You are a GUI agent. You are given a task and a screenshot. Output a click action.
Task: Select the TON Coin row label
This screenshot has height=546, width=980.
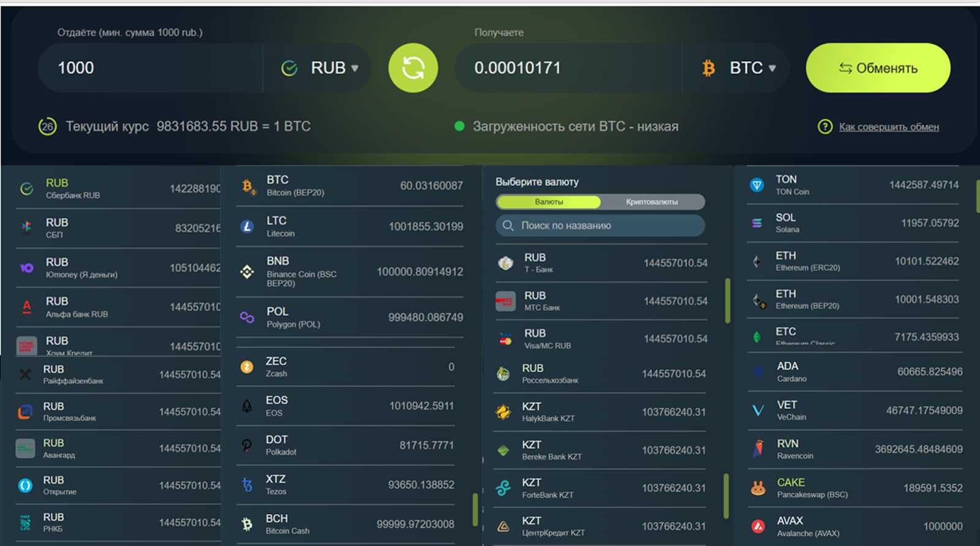pos(792,192)
